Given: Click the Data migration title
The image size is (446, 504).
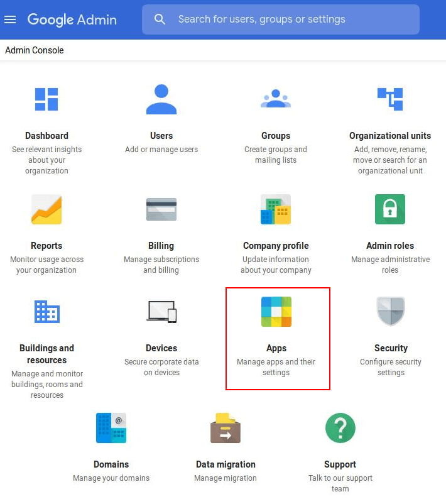Looking at the screenshot, I should click(226, 464).
